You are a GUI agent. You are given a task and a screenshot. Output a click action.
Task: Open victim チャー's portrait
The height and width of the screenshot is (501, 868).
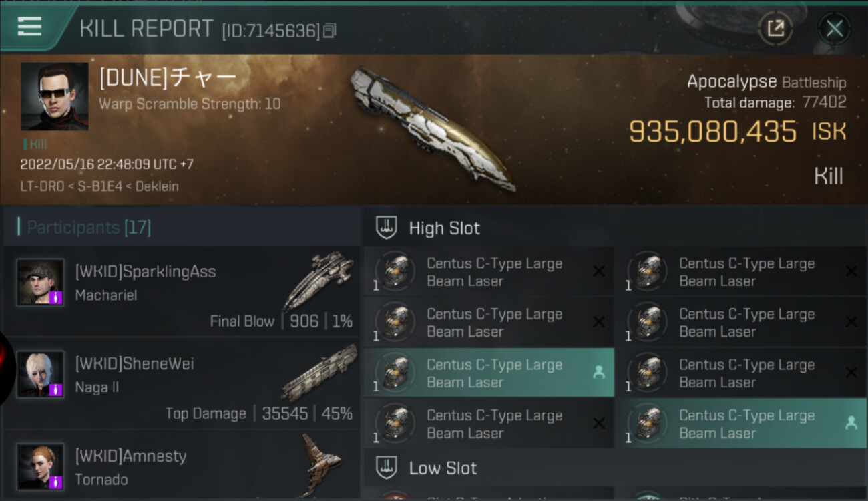pyautogui.click(x=55, y=96)
